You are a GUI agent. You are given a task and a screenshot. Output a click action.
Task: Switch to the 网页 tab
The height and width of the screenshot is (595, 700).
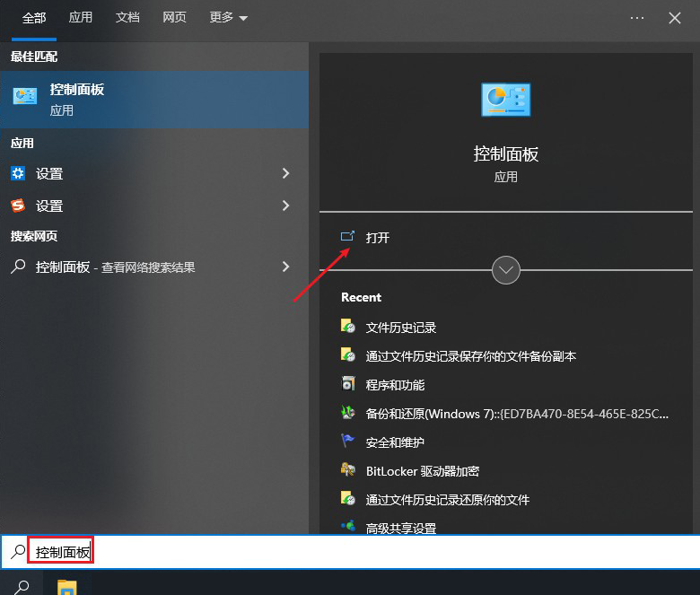point(175,18)
